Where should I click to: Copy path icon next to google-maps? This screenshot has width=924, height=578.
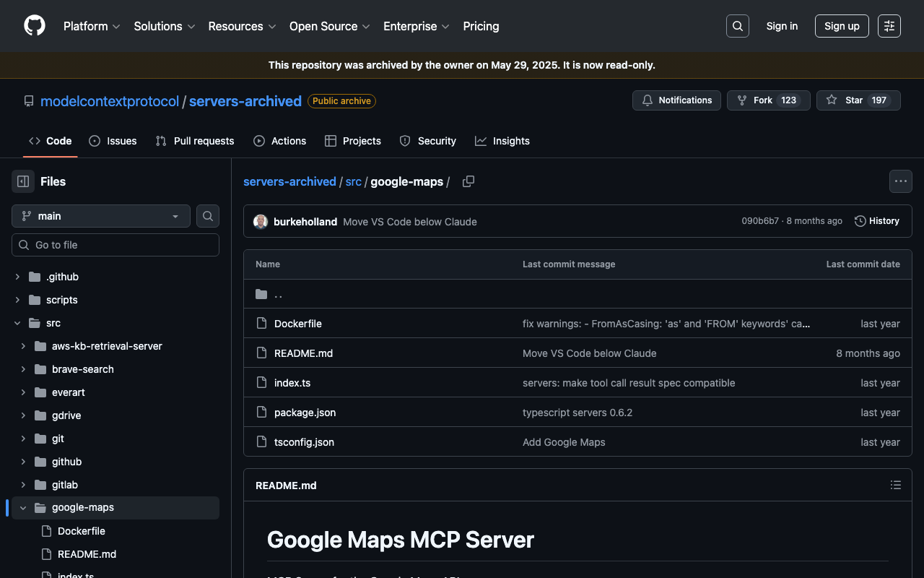[x=468, y=181]
